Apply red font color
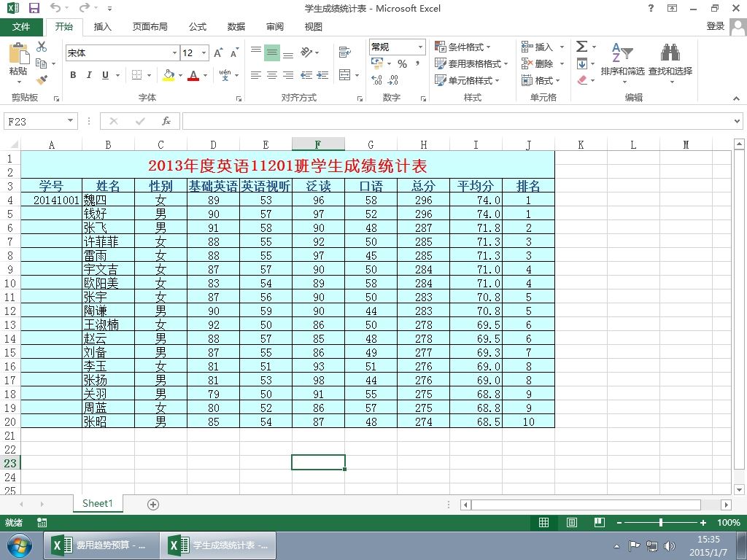Screen dimensions: 747x560 [193, 75]
